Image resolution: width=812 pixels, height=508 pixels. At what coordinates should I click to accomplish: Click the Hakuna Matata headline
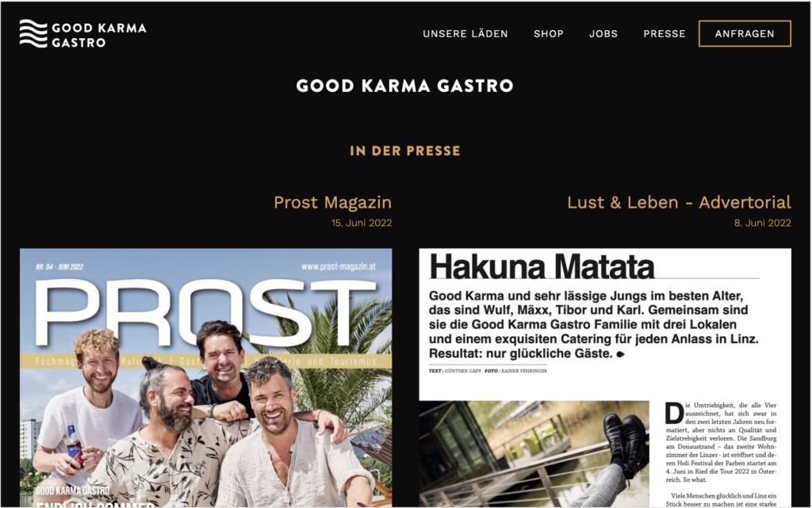542,267
